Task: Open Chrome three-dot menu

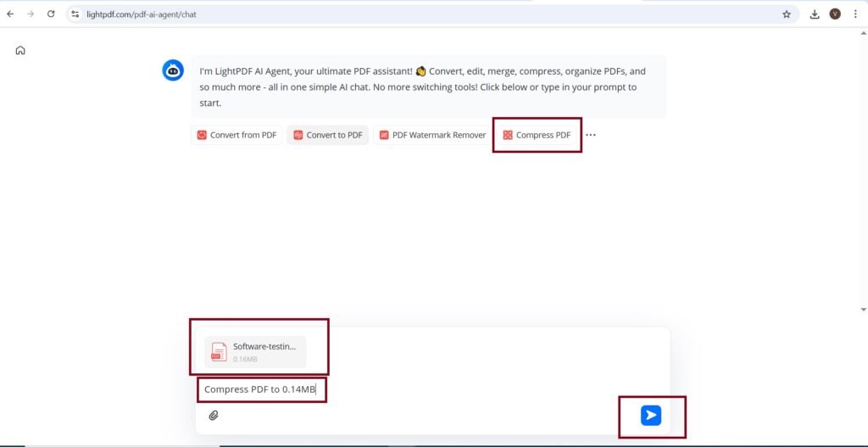Action: (x=855, y=14)
